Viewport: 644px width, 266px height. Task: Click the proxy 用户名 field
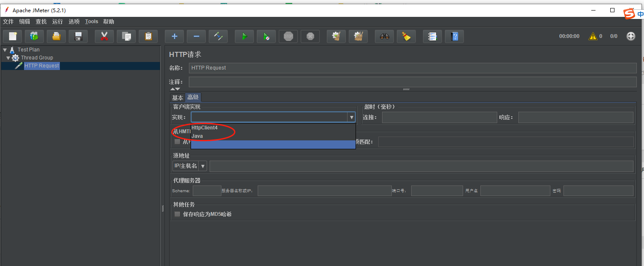pos(515,191)
